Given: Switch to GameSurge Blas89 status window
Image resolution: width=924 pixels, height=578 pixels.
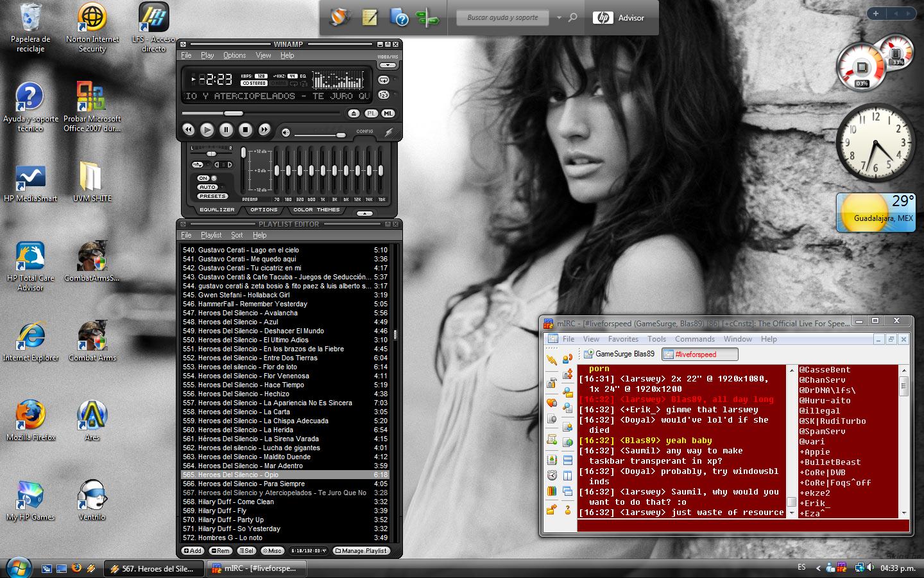Looking at the screenshot, I should [x=619, y=354].
